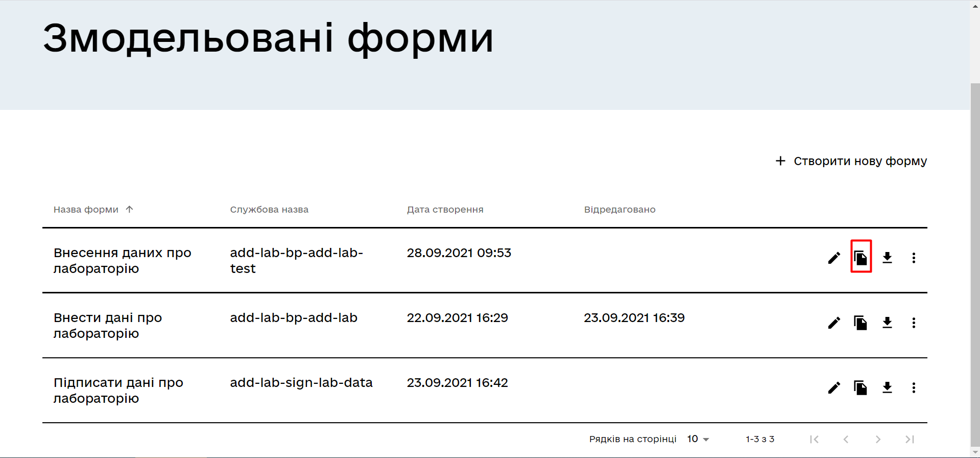Go to next page arrow

click(878, 439)
